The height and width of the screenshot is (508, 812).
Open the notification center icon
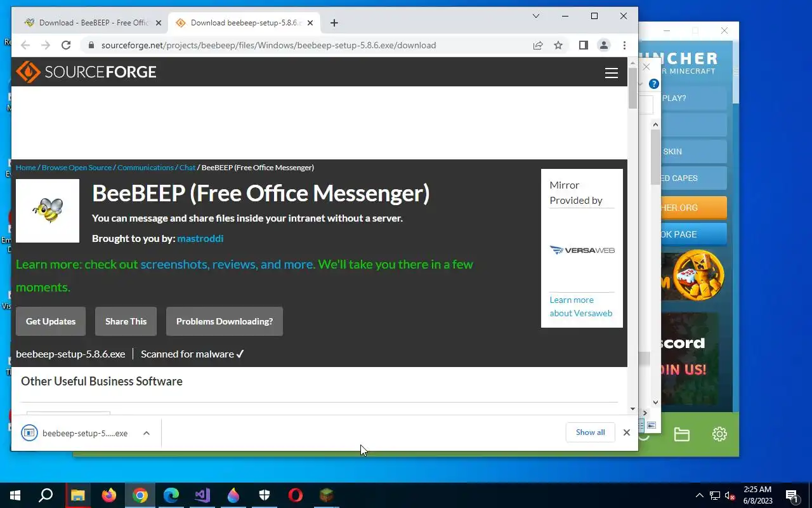pyautogui.click(x=792, y=495)
